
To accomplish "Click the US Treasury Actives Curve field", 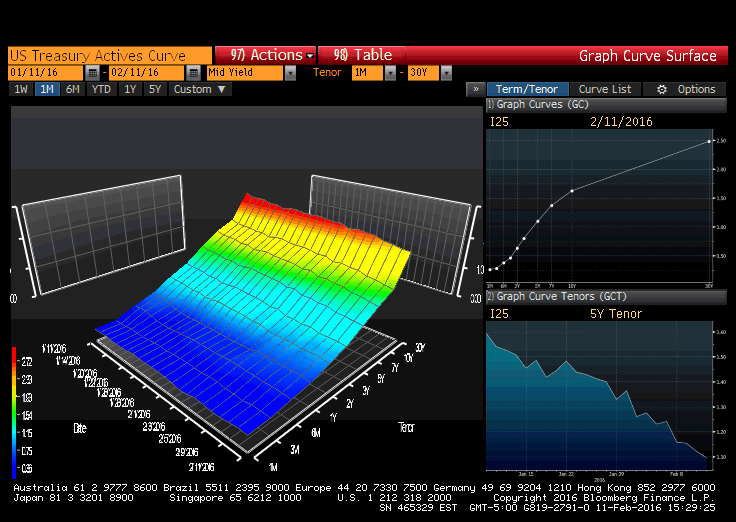I will [x=110, y=55].
